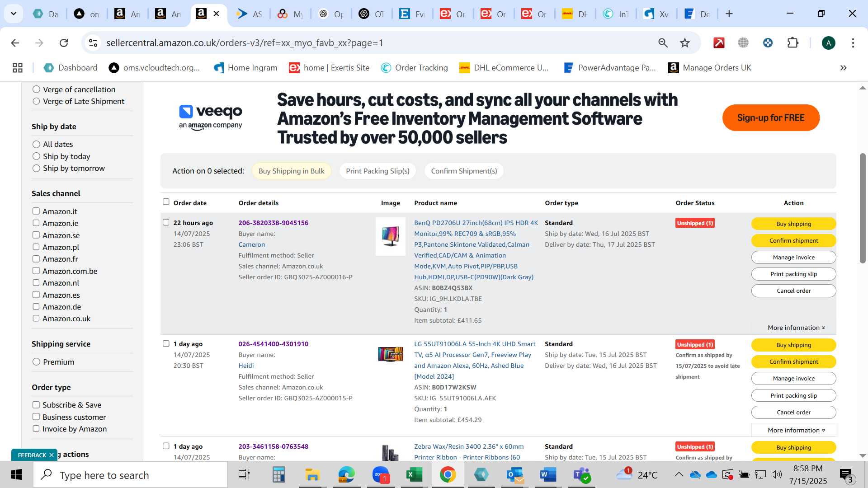
Task: Open Zoom from taskbar
Action: click(x=381, y=475)
